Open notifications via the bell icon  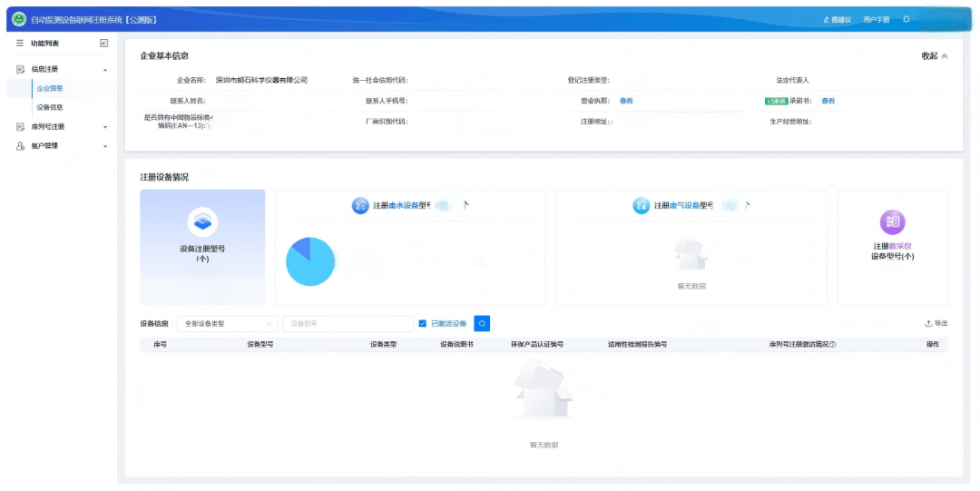click(x=906, y=19)
